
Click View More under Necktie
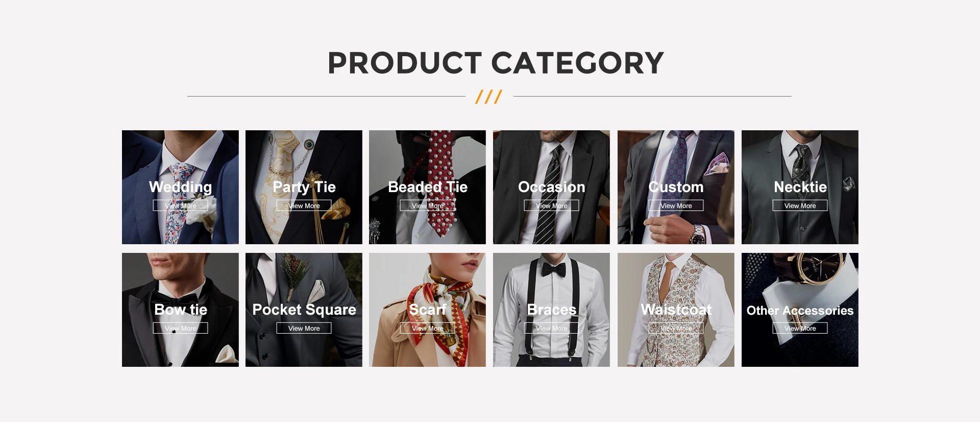[800, 205]
